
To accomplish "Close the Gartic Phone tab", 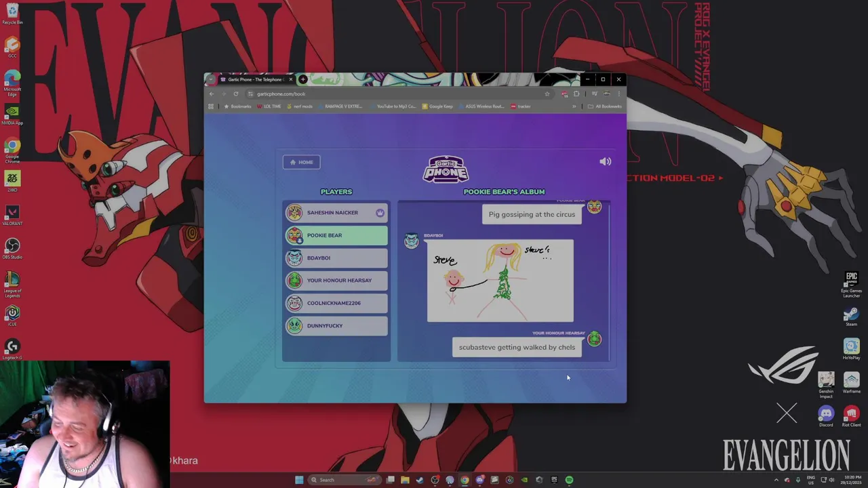I will click(x=290, y=79).
